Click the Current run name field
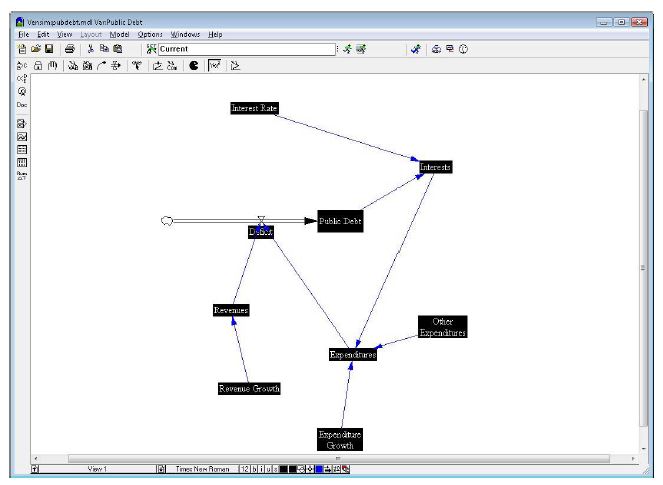This screenshot has height=485, width=663. 240,48
